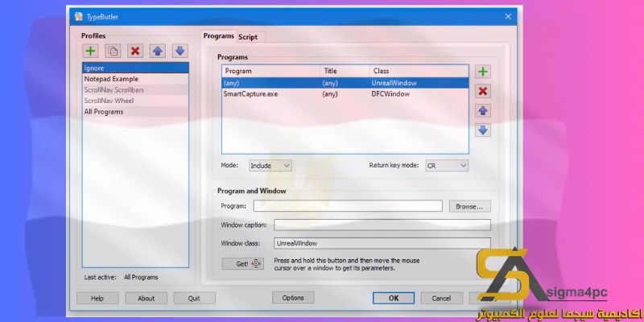This screenshot has height=322, width=644.
Task: Select the ScrollNav Wheel profile
Action: (135, 101)
